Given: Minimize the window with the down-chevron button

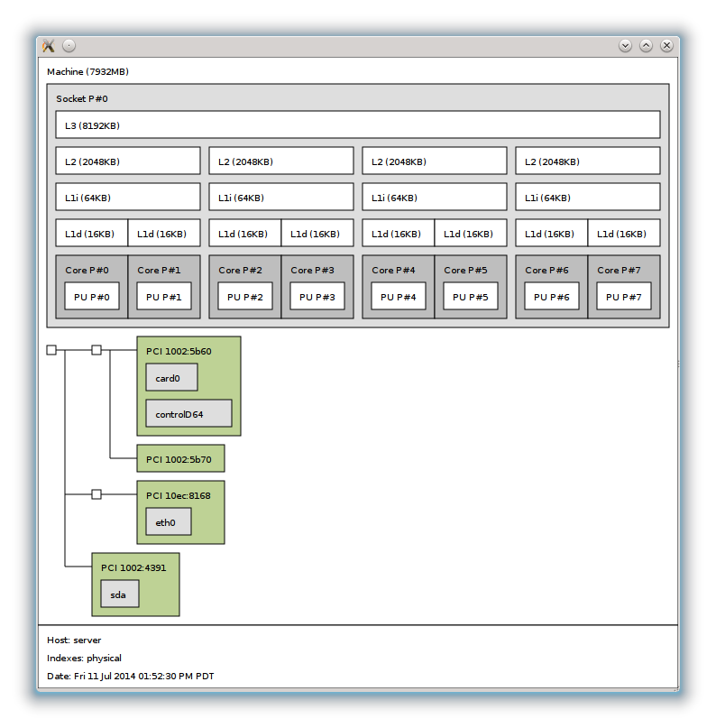Looking at the screenshot, I should click(625, 45).
